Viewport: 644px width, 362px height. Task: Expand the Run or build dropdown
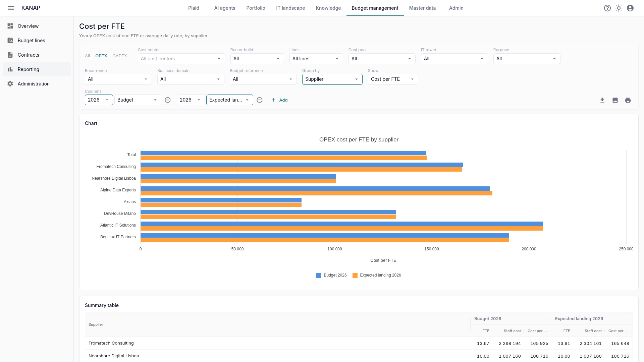click(257, 59)
